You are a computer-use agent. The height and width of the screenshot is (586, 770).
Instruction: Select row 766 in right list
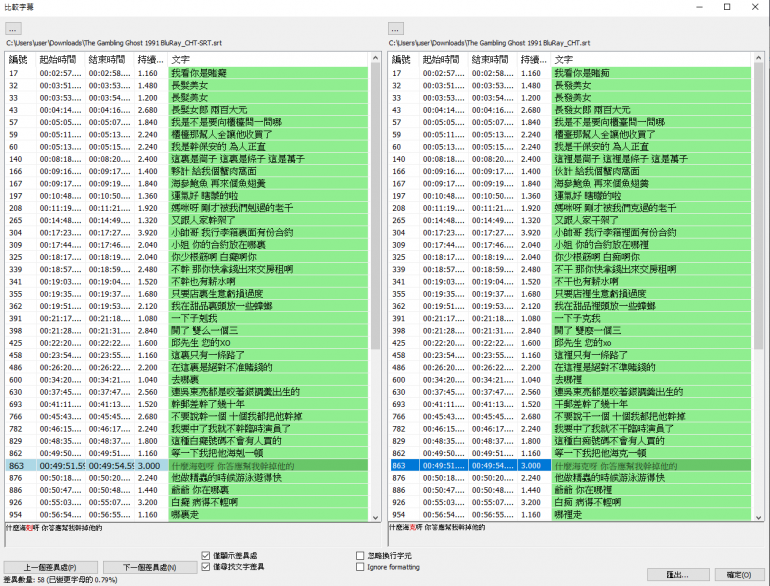570,417
